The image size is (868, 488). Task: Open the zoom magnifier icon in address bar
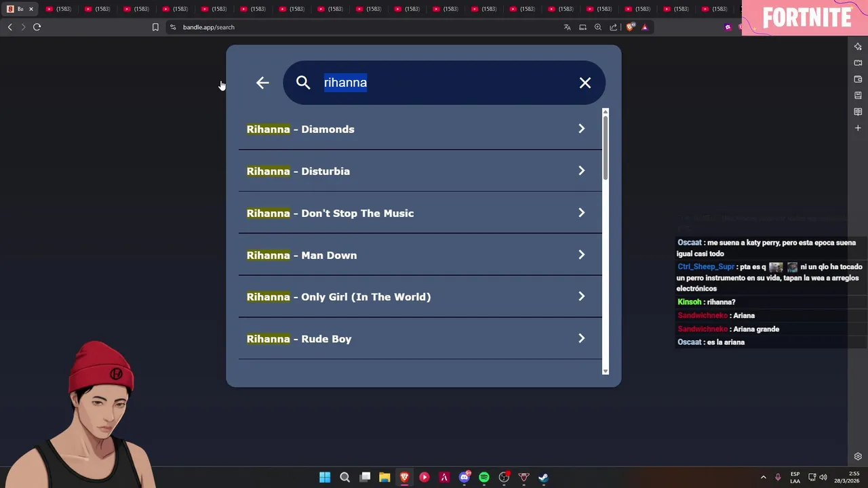[598, 27]
